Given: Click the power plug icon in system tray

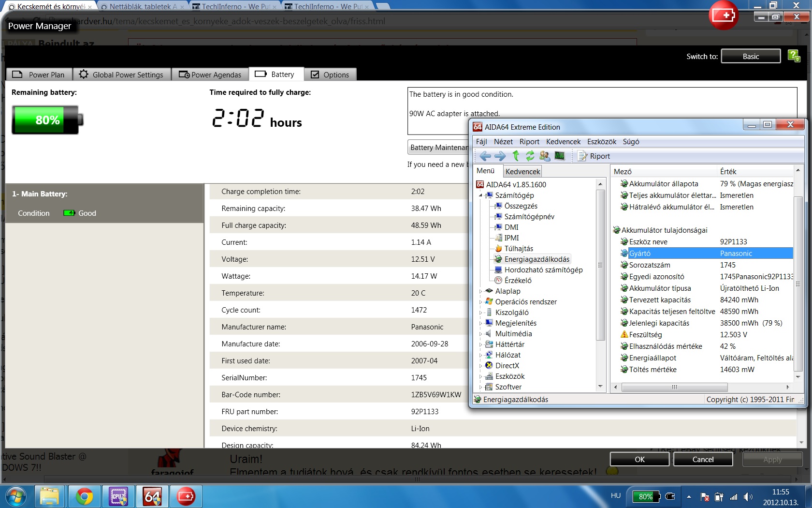Looking at the screenshot, I should tap(670, 496).
